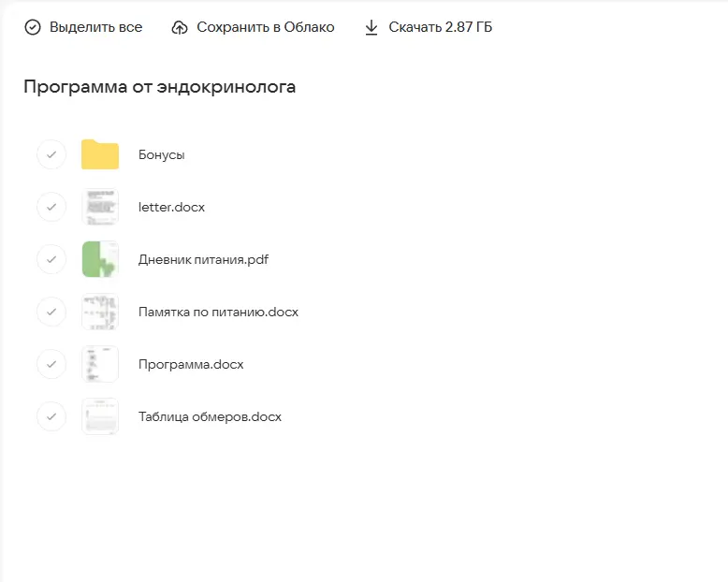Image resolution: width=728 pixels, height=582 pixels.
Task: Download all via Скачать 2.87 ГБ
Action: pyautogui.click(x=440, y=27)
